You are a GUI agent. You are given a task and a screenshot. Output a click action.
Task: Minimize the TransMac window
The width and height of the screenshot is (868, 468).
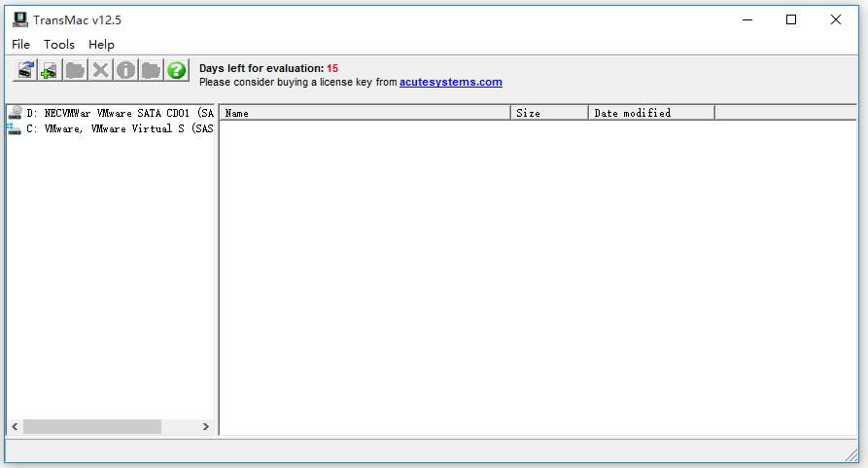point(747,19)
